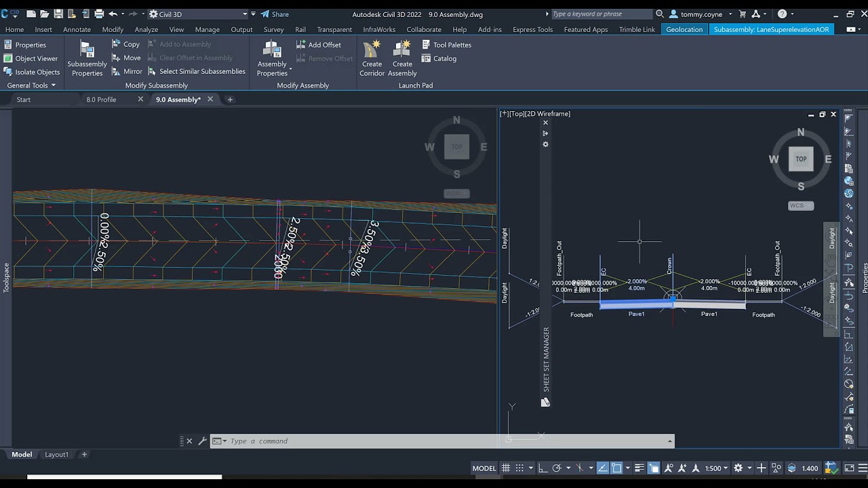Select the Geolocation ribbon tab
Viewport: 868px width, 488px height.
click(684, 29)
